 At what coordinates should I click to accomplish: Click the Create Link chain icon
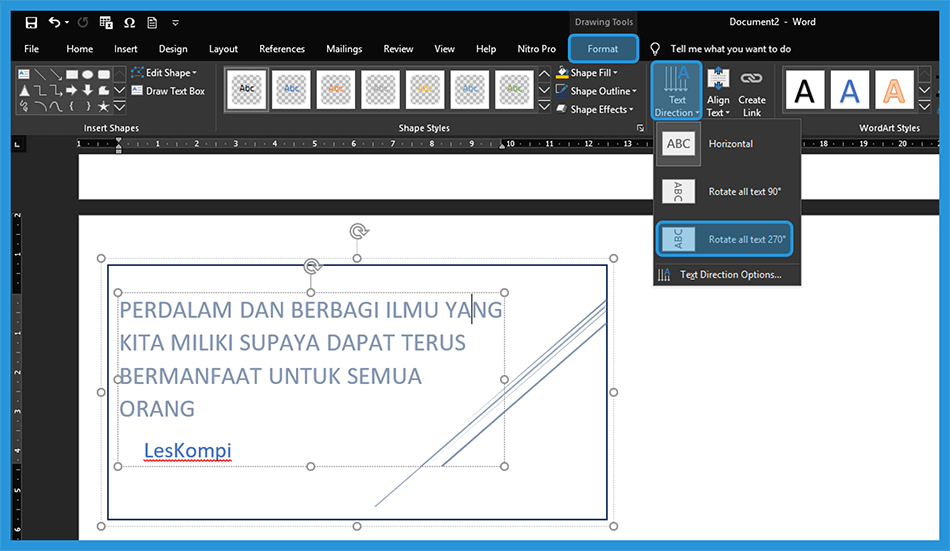[x=751, y=78]
